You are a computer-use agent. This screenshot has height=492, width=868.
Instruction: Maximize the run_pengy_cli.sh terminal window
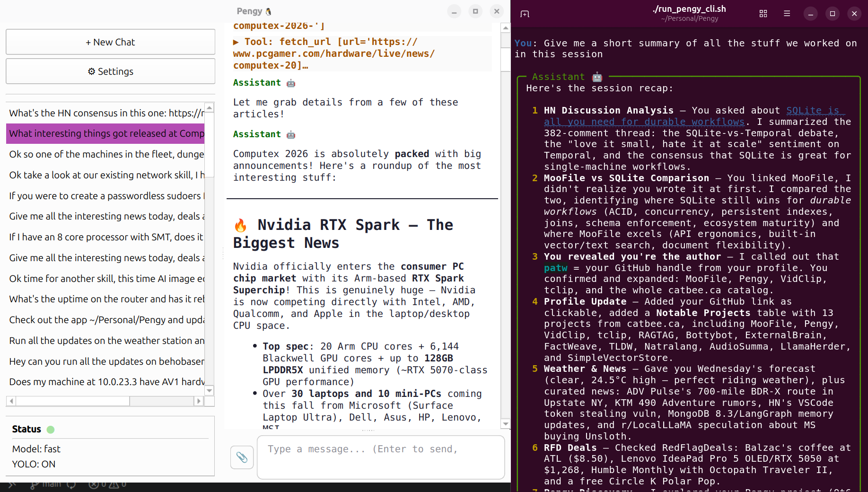point(833,14)
